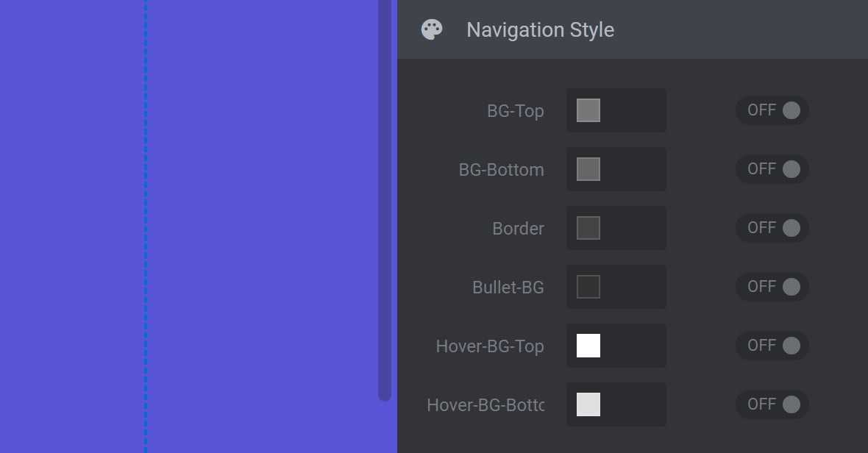Turn on the Bullet-BG toggle

pyautogui.click(x=772, y=287)
